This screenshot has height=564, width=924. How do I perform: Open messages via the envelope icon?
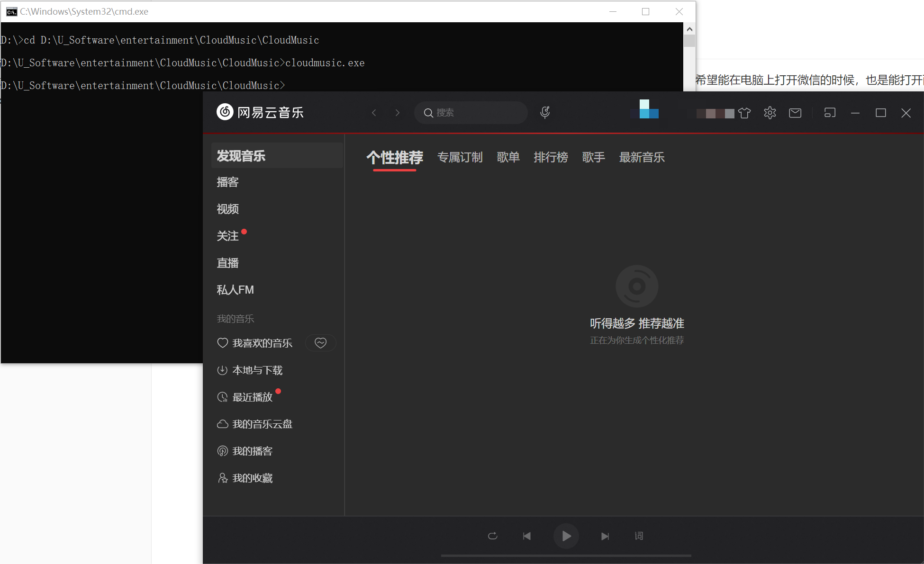pyautogui.click(x=795, y=113)
